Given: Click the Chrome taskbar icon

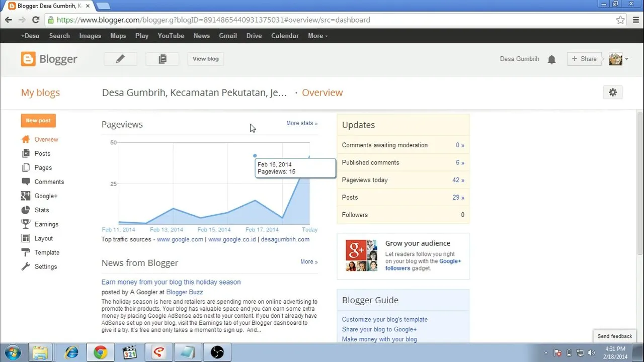Looking at the screenshot, I should (x=101, y=352).
